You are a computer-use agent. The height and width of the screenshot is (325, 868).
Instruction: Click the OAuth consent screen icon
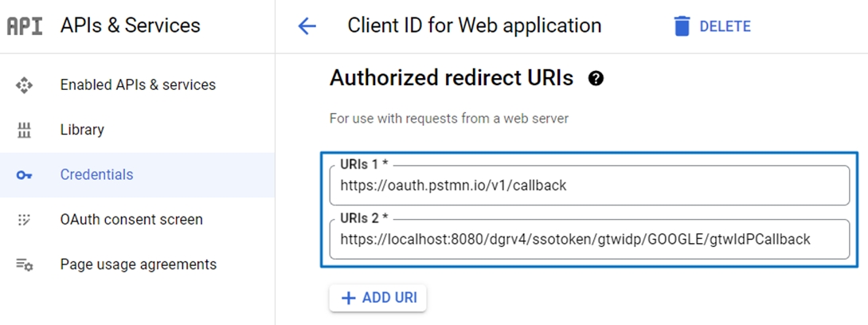click(25, 220)
